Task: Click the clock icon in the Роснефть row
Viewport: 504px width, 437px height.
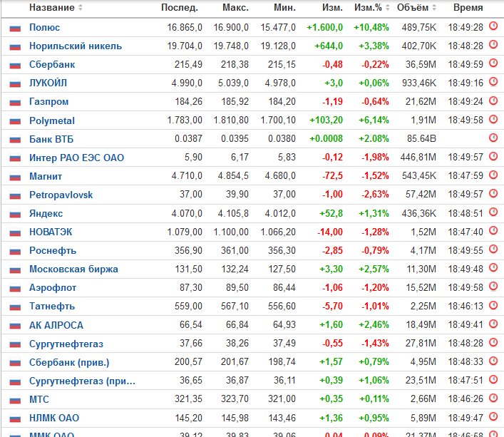Action: 493,250
